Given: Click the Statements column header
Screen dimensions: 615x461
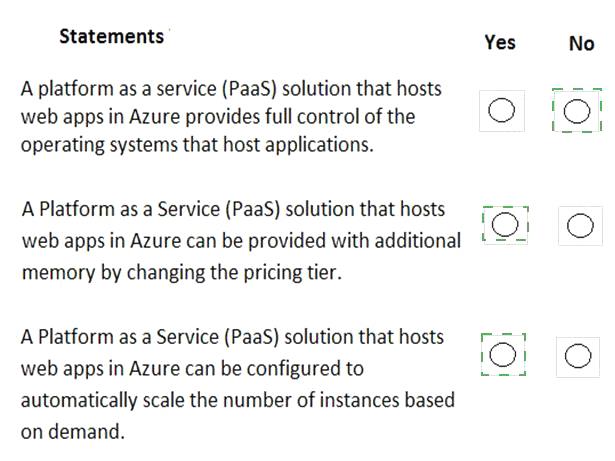Looking at the screenshot, I should pos(111,36).
